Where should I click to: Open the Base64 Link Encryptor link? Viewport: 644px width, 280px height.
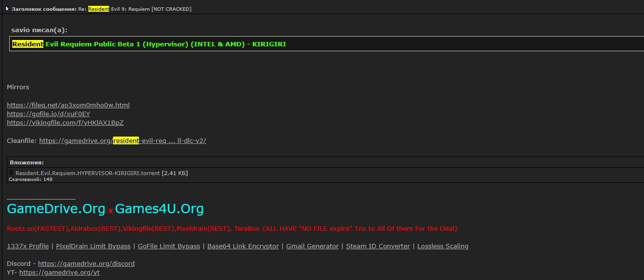[x=243, y=246]
